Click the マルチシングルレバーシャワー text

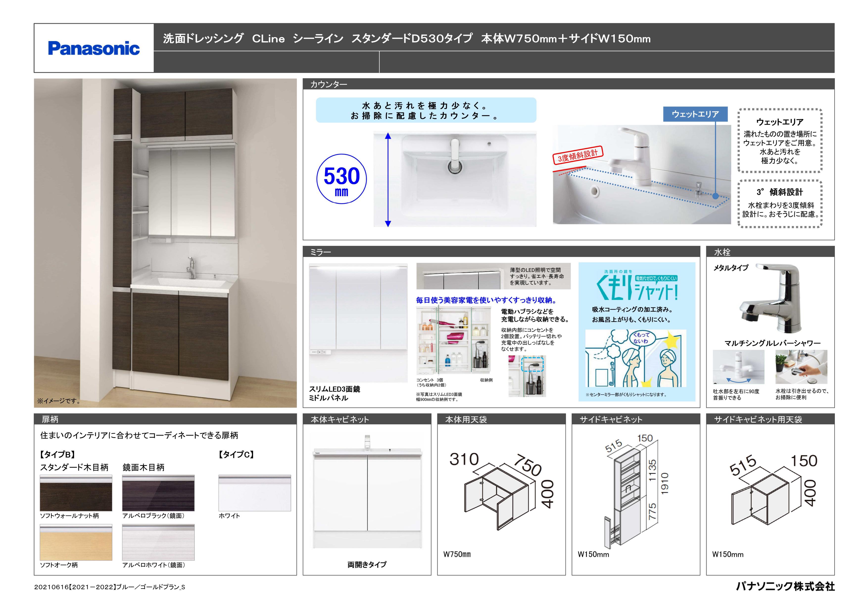point(772,343)
